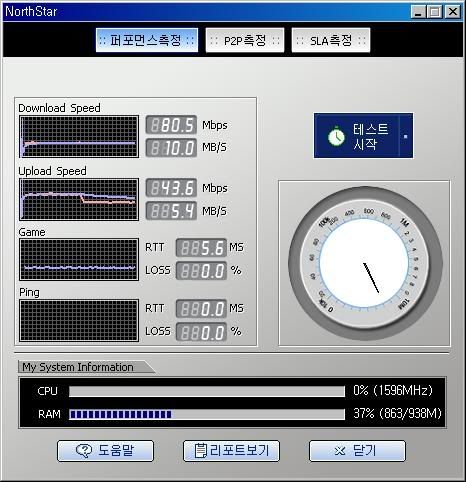Click the 80.5 Mbps download readout
466x482 pixels.
pyautogui.click(x=171, y=125)
